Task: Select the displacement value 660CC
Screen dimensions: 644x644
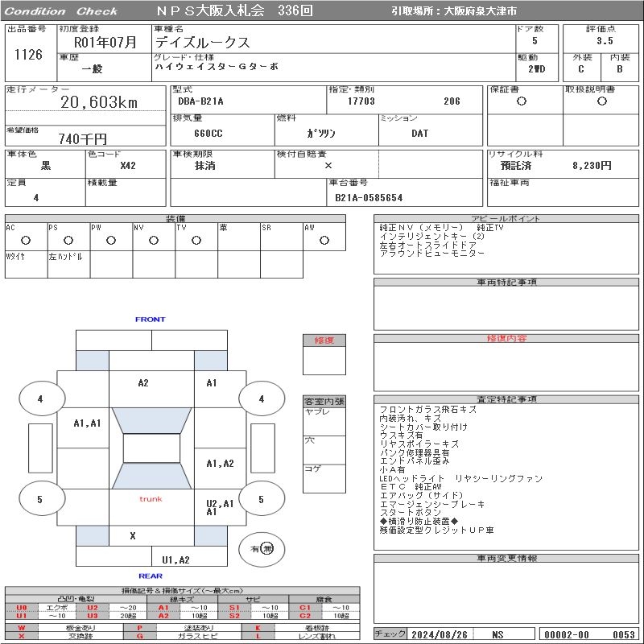Action: [208, 134]
